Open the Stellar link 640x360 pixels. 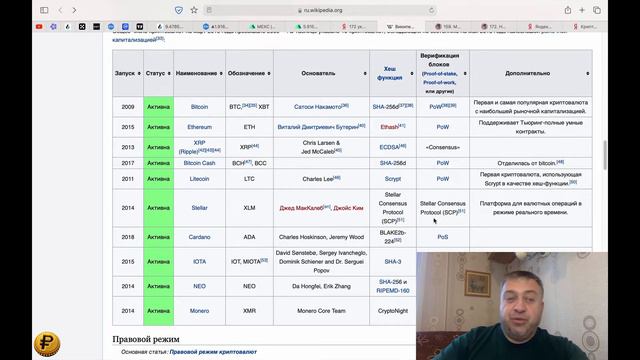click(199, 208)
